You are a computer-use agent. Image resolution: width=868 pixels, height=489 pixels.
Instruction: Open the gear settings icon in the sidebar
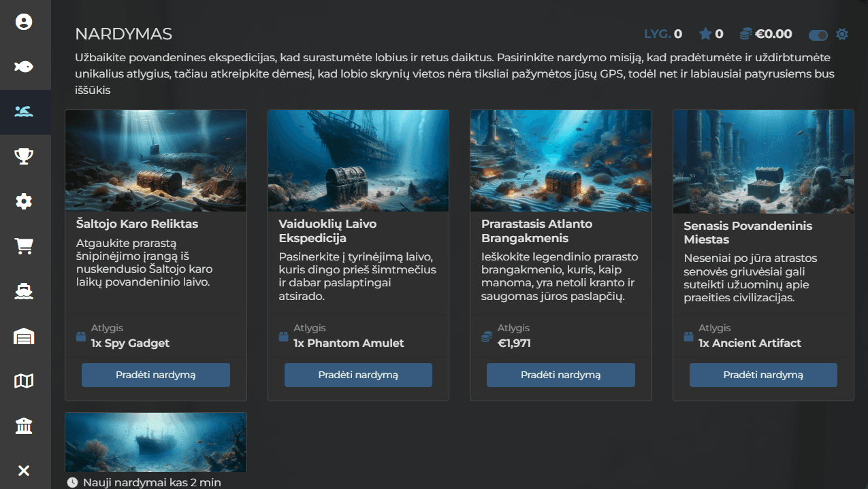click(24, 201)
